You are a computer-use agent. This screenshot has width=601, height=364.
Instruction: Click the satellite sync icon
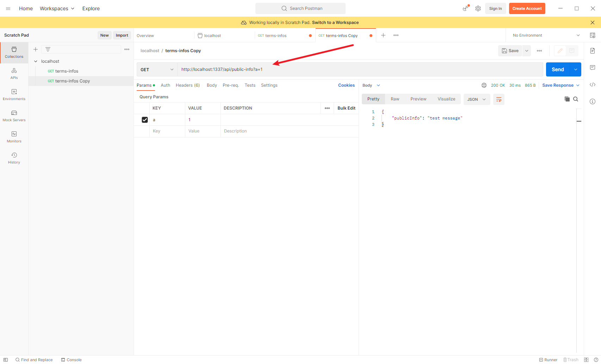click(x=466, y=8)
